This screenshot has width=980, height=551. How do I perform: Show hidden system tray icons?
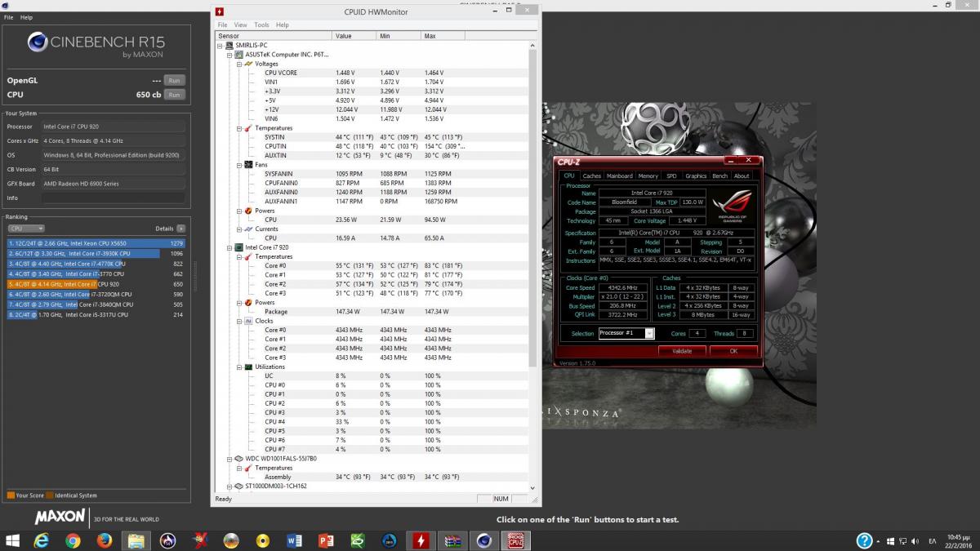[x=880, y=541]
